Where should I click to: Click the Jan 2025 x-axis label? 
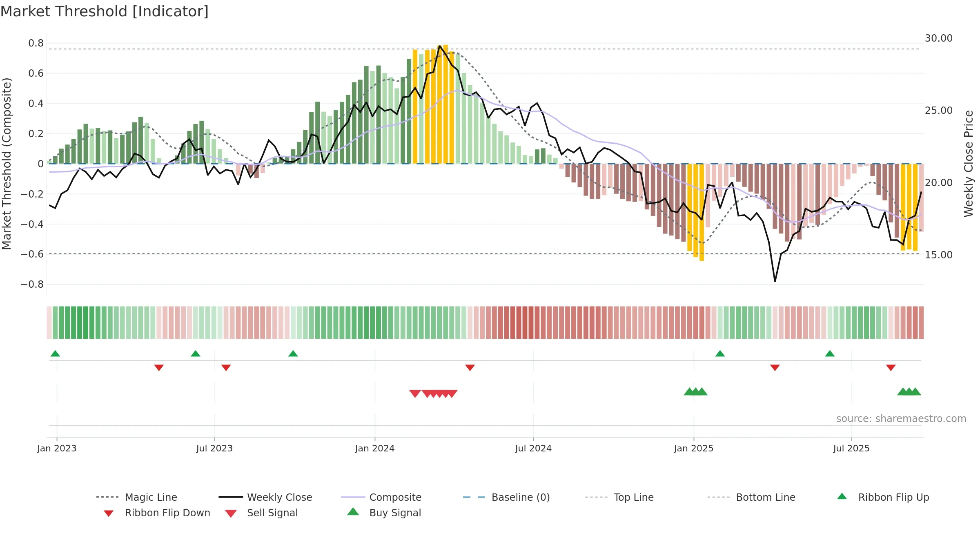pos(694,448)
